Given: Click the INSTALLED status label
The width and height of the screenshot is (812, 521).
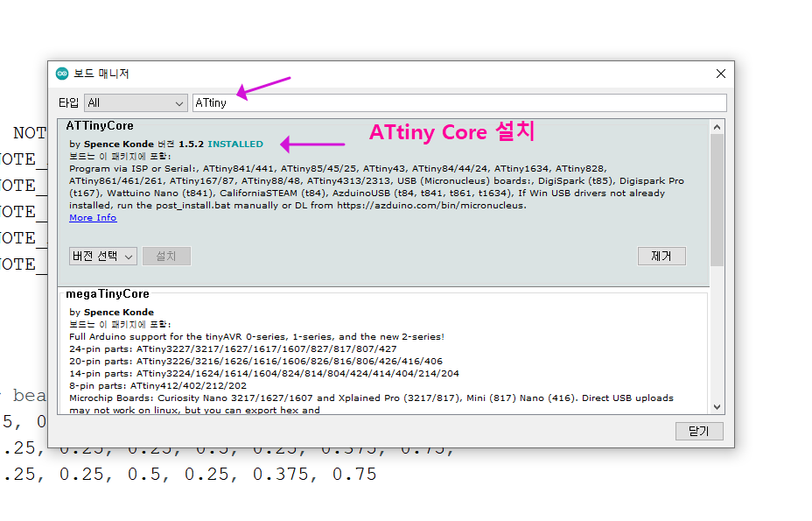Looking at the screenshot, I should (235, 144).
